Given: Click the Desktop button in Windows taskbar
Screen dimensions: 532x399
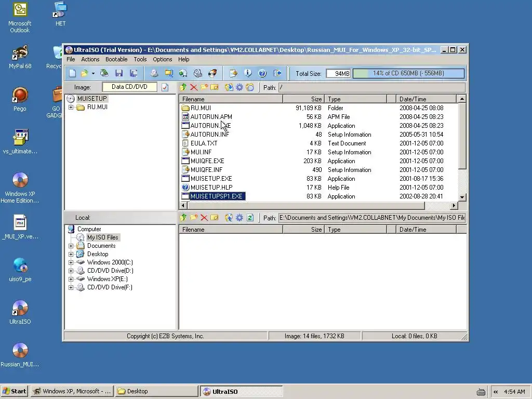Looking at the screenshot, I should point(156,391).
